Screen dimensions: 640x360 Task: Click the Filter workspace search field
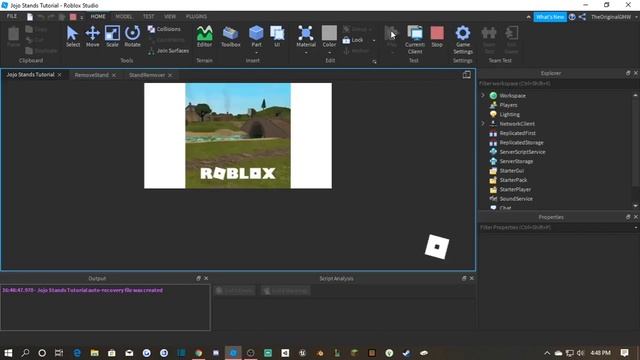[558, 84]
